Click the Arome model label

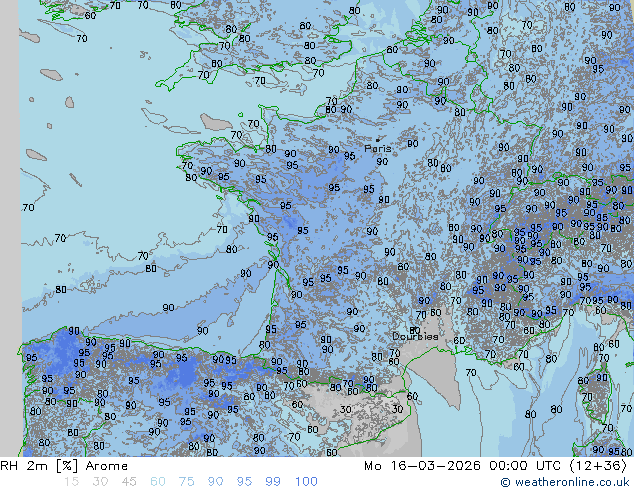tap(107, 466)
